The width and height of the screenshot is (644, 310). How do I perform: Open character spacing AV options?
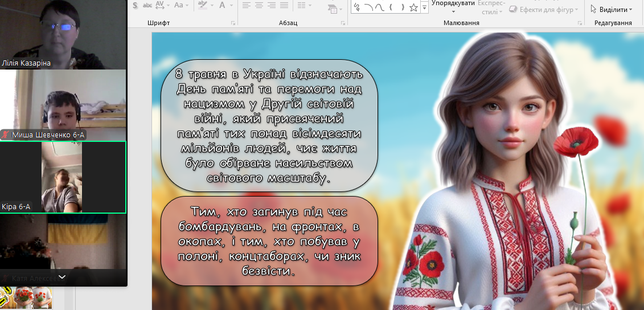coord(159,5)
